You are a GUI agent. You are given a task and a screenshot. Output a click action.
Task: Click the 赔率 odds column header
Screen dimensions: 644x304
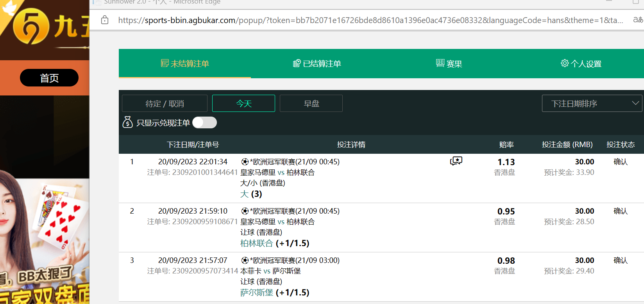tap(506, 144)
